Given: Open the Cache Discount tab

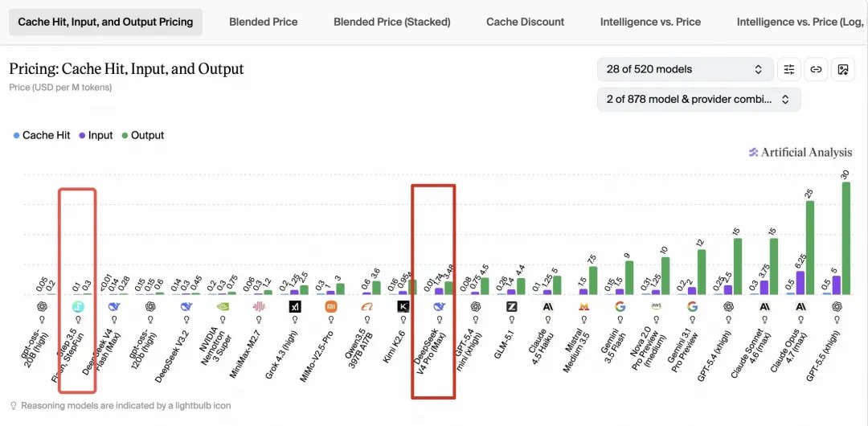Looking at the screenshot, I should pos(526,23).
